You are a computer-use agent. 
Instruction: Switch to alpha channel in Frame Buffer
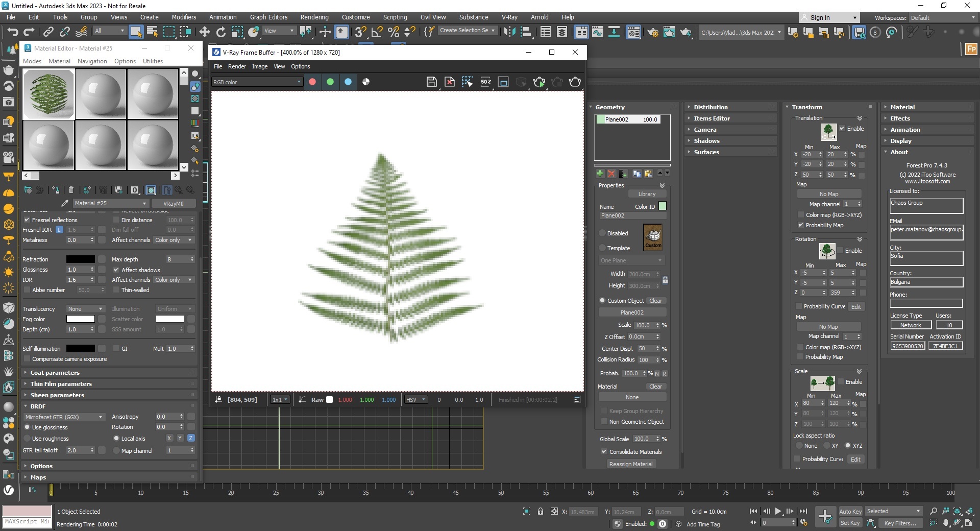(366, 82)
